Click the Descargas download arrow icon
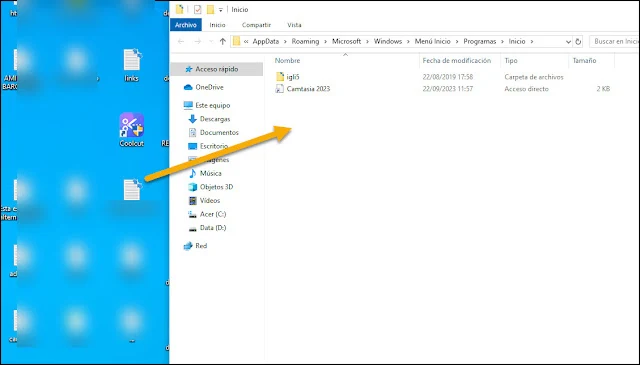640x365 pixels. pos(192,119)
